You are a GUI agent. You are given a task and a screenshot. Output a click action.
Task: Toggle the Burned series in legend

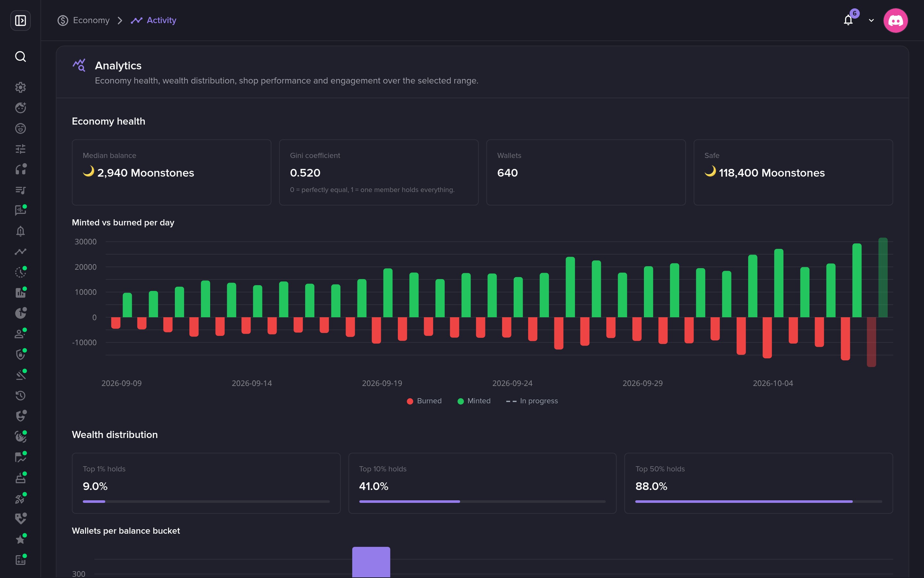tap(424, 401)
